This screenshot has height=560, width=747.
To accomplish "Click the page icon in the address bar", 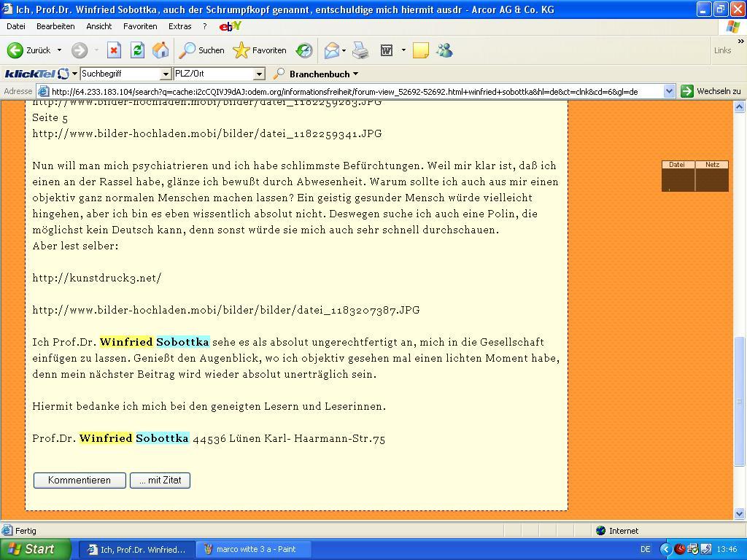I will click(x=43, y=91).
